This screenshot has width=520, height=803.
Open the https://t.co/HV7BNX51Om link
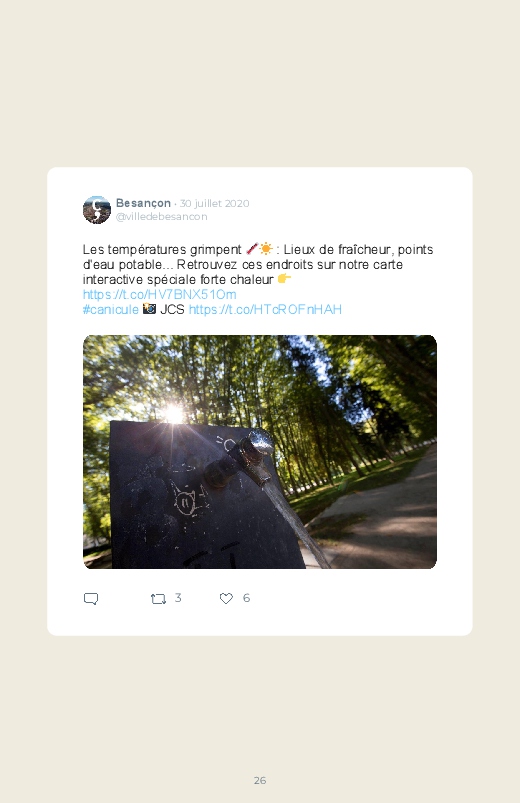tap(160, 294)
